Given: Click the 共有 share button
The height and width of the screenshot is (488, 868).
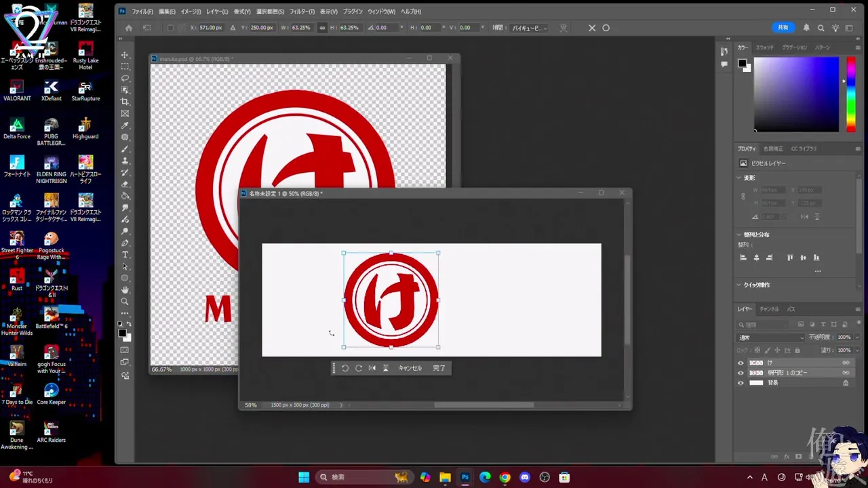Looking at the screenshot, I should point(783,28).
